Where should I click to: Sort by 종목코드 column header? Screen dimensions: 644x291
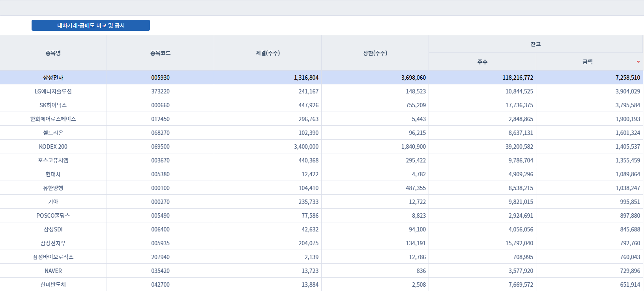pyautogui.click(x=160, y=53)
